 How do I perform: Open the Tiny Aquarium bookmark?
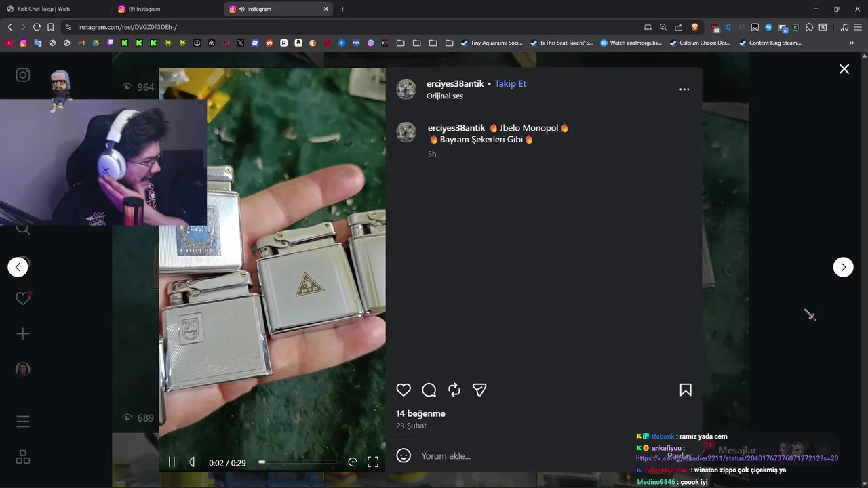[492, 43]
